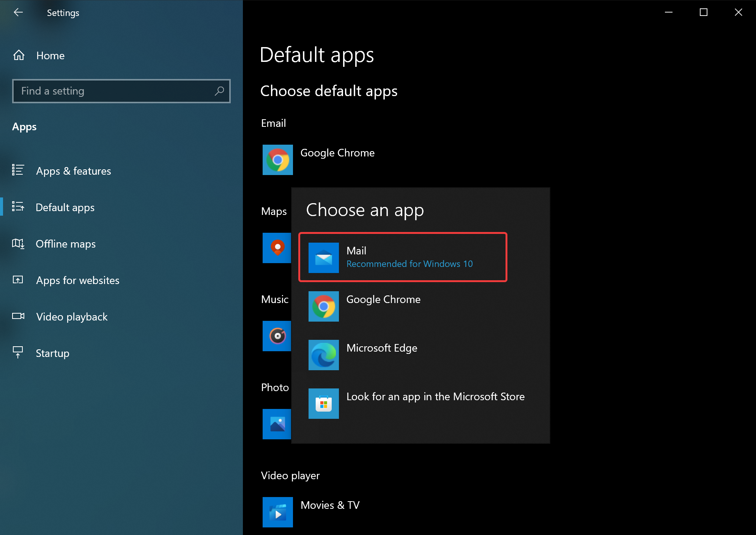
Task: Click the Email section label
Action: 273,123
